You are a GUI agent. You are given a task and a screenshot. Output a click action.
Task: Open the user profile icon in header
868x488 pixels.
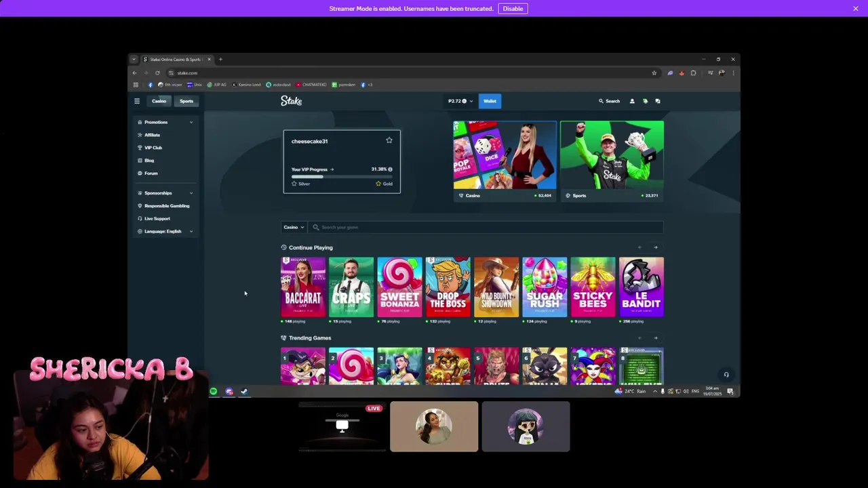632,101
